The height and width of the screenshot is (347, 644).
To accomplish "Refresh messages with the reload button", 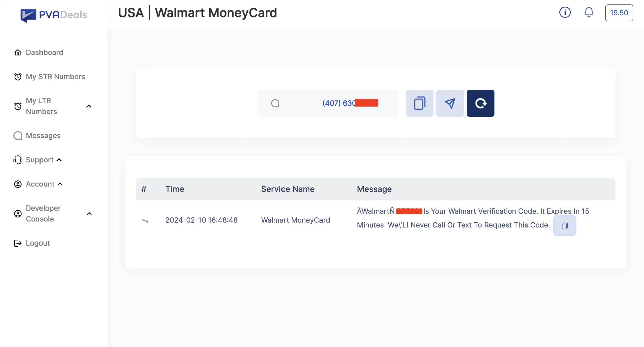I will pos(480,103).
